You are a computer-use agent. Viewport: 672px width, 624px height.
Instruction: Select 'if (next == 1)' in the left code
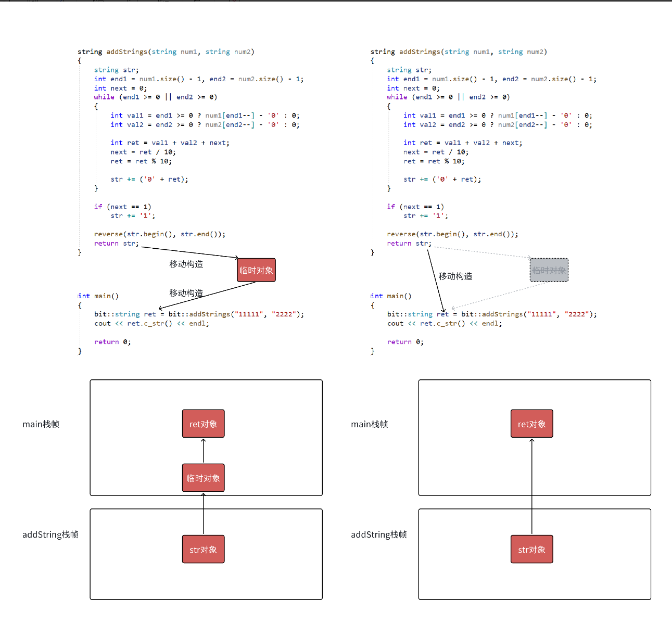point(123,207)
